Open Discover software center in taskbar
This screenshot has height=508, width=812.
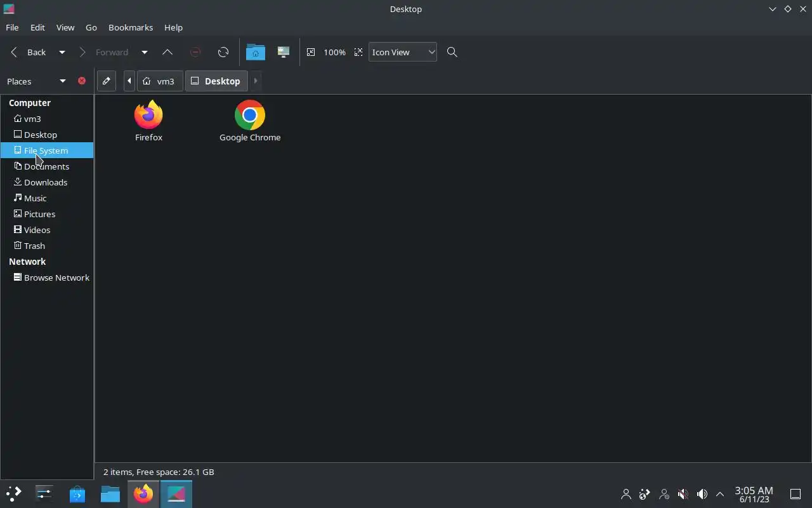click(77, 493)
